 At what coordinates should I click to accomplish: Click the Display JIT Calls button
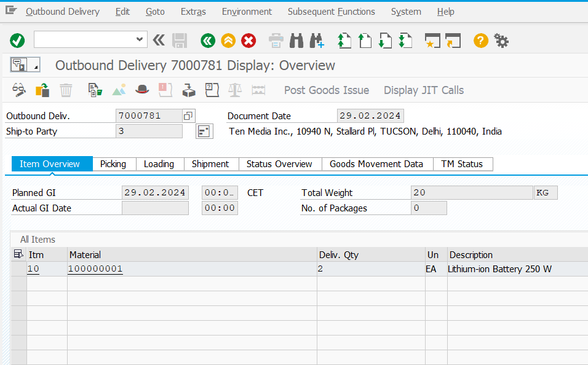click(424, 90)
